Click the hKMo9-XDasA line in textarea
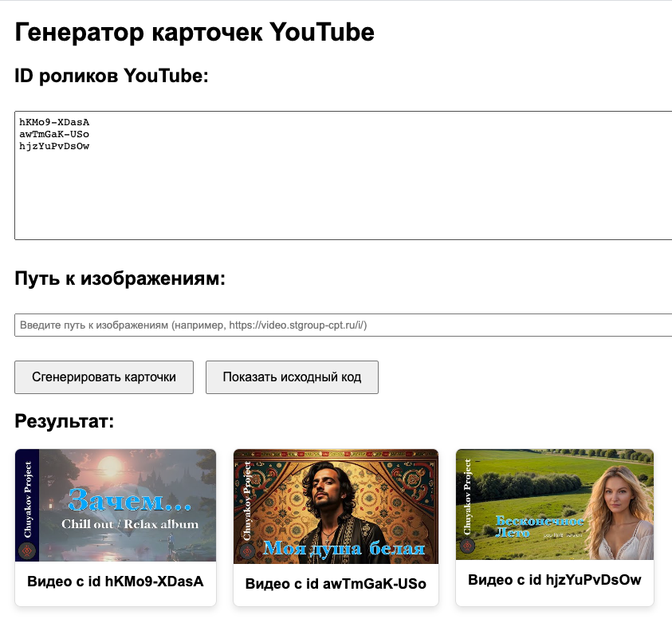672x623 pixels. tap(54, 122)
